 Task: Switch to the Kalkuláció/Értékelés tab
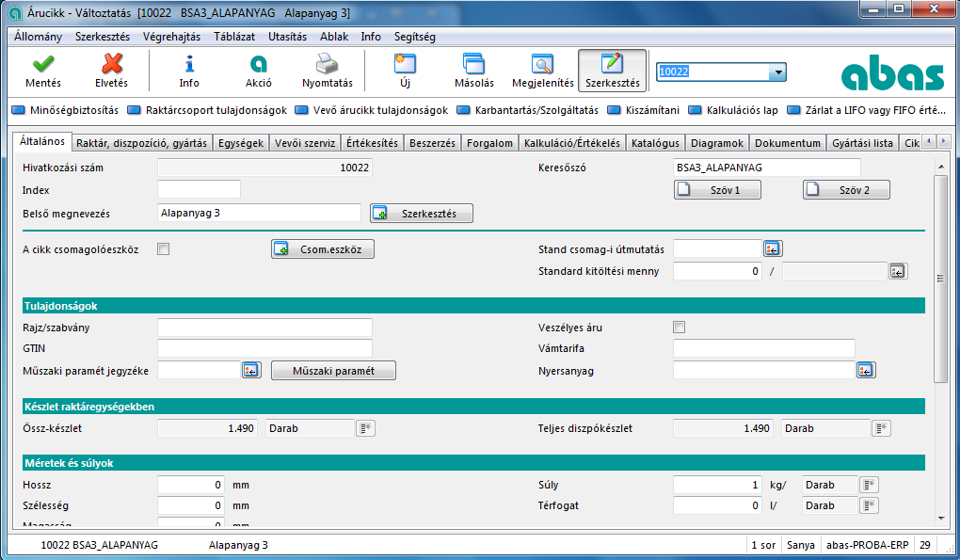pyautogui.click(x=572, y=143)
